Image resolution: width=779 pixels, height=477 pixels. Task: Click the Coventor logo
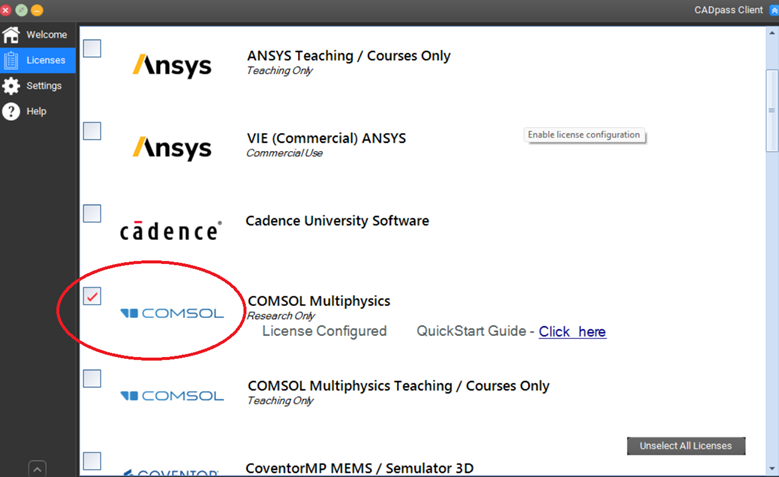pyautogui.click(x=171, y=472)
